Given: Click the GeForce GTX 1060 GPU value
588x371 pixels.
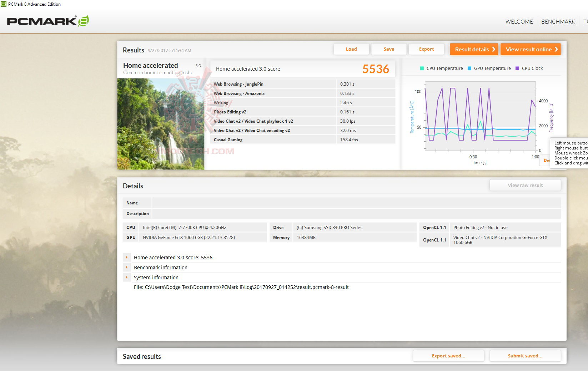Looking at the screenshot, I should 189,237.
